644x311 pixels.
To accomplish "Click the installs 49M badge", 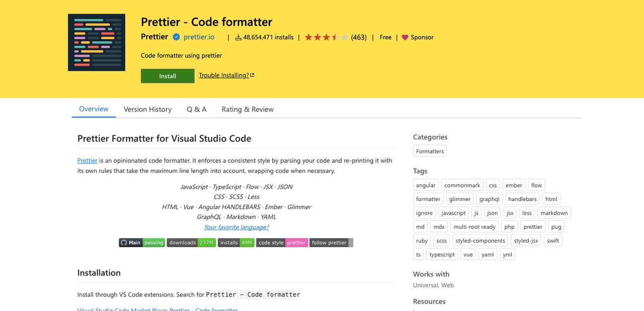I will (236, 243).
